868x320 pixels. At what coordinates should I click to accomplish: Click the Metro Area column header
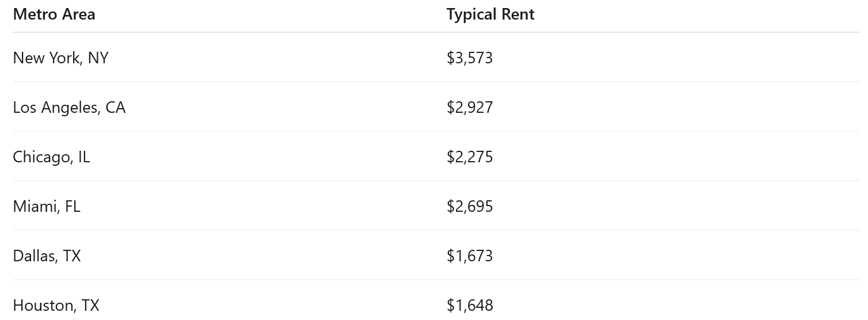[54, 14]
